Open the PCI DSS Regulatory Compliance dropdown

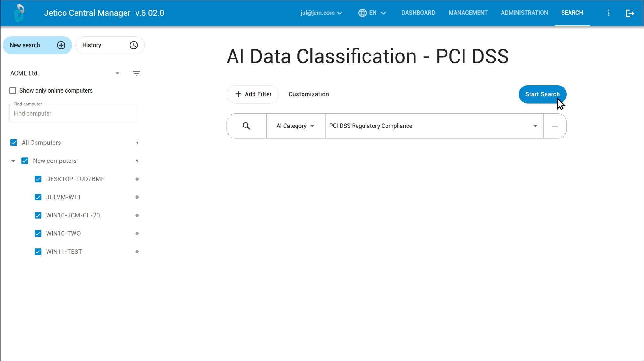434,126
